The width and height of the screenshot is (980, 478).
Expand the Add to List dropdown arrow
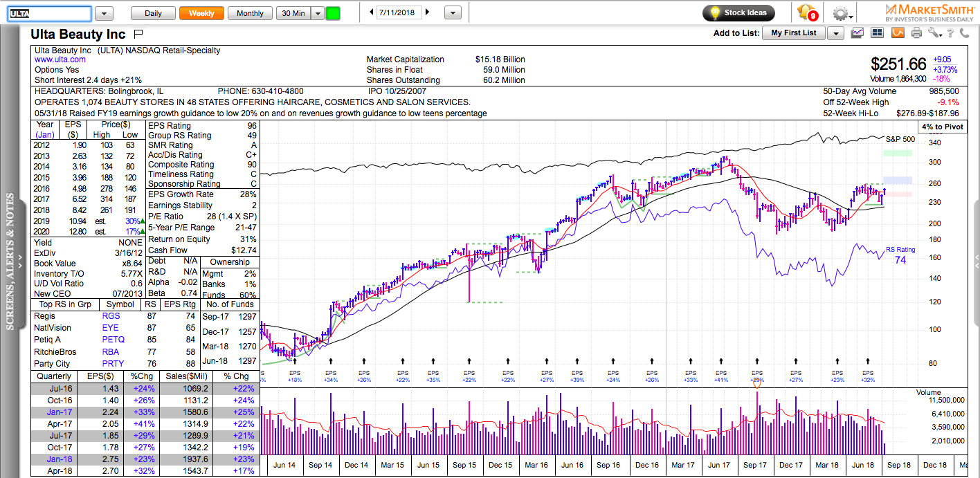(835, 33)
